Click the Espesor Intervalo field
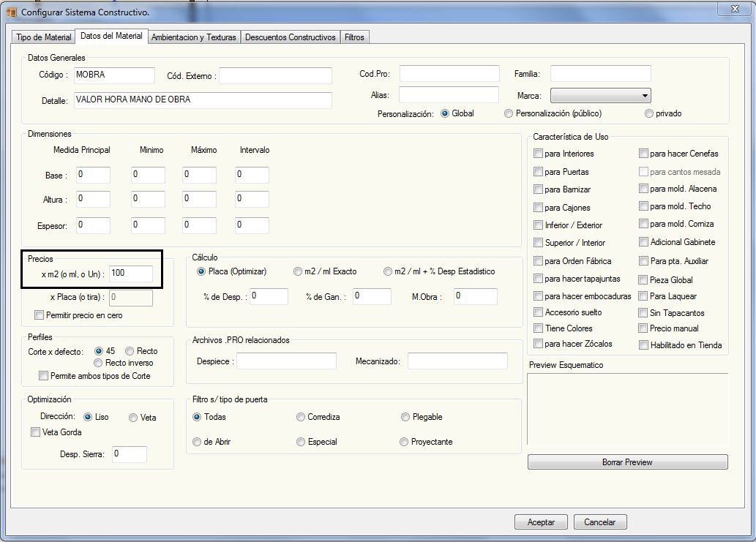756x542 pixels. (x=252, y=225)
